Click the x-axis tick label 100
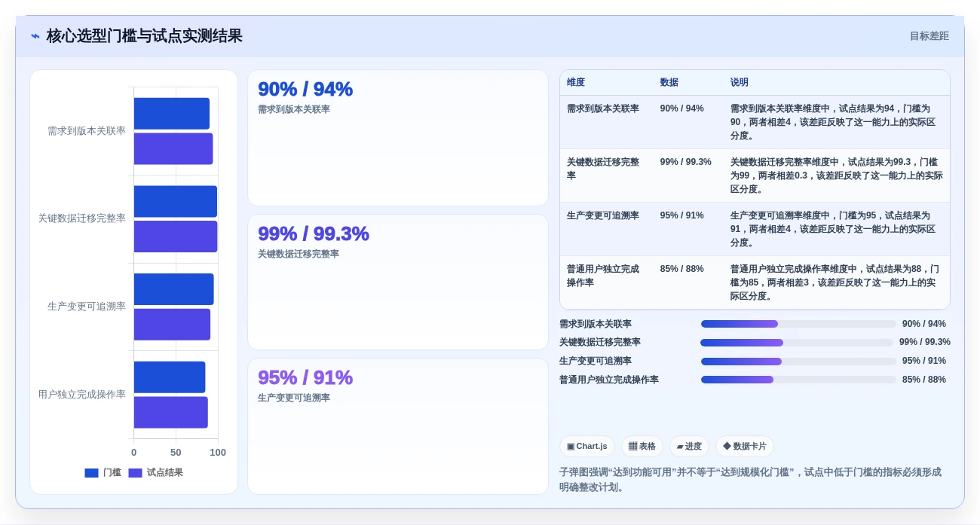This screenshot has height=525, width=980. tap(218, 453)
